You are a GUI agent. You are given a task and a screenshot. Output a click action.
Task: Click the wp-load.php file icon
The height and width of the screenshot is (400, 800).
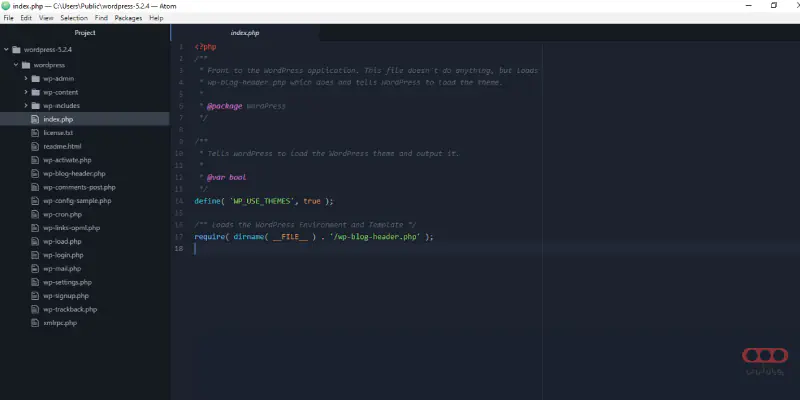(35, 241)
